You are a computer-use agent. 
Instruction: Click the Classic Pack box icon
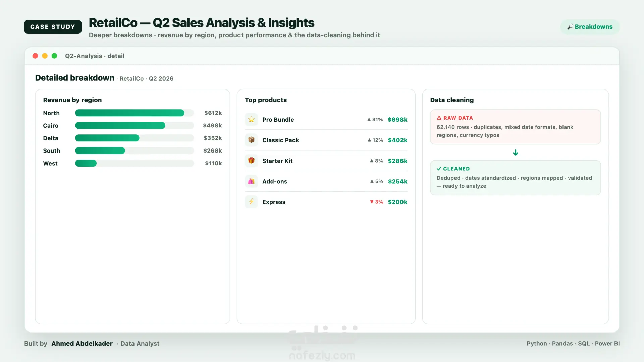point(251,140)
